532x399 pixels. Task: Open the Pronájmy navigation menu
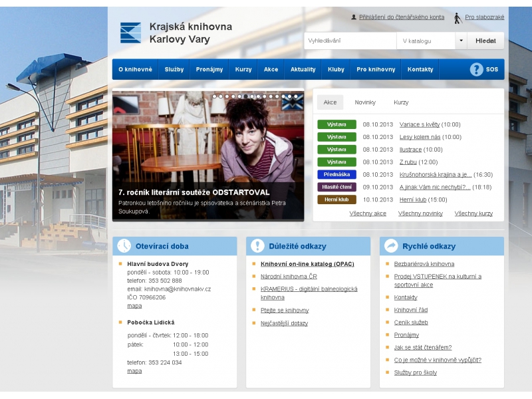pos(209,69)
